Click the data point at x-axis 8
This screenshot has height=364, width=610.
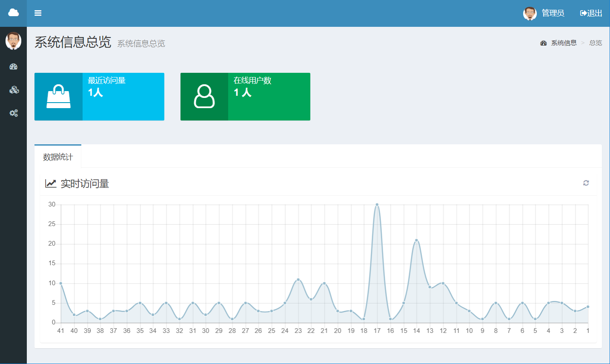[496, 303]
